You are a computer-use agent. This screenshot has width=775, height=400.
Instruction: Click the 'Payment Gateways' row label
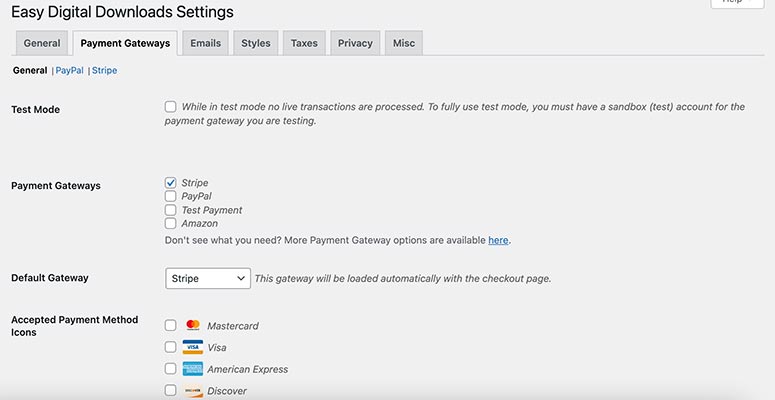pyautogui.click(x=56, y=186)
